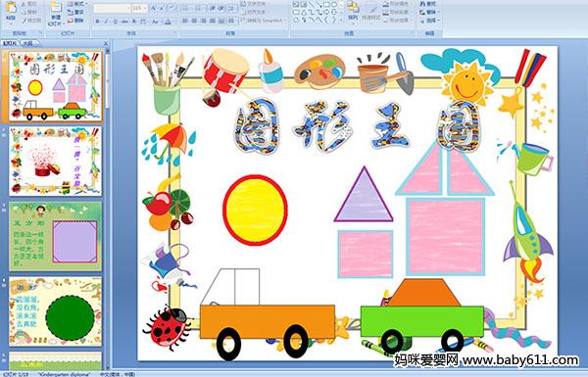
Task: Toggle Underline formatting
Action: pos(115,22)
